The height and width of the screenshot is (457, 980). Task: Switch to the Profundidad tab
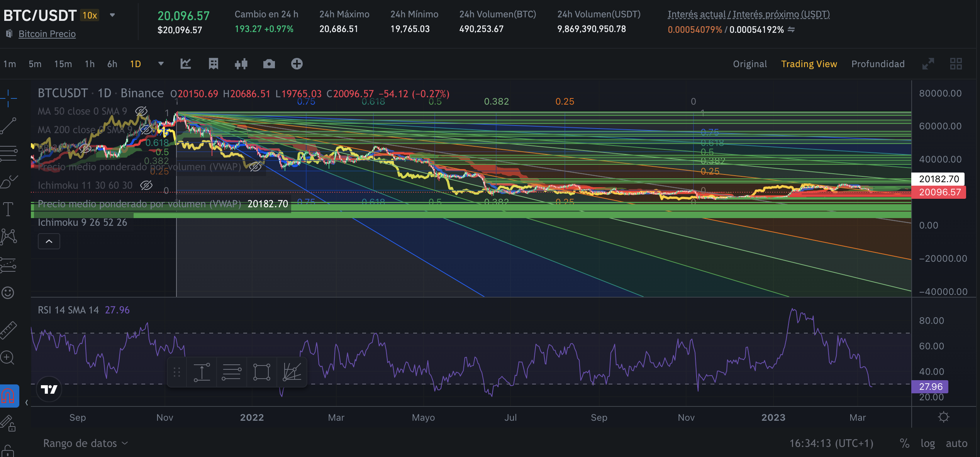878,64
